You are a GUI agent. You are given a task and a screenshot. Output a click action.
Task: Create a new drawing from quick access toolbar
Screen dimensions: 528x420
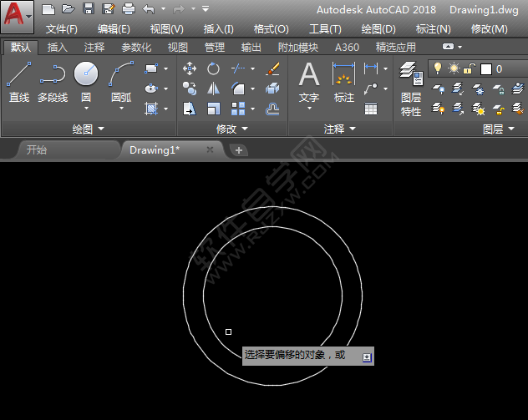(48, 9)
